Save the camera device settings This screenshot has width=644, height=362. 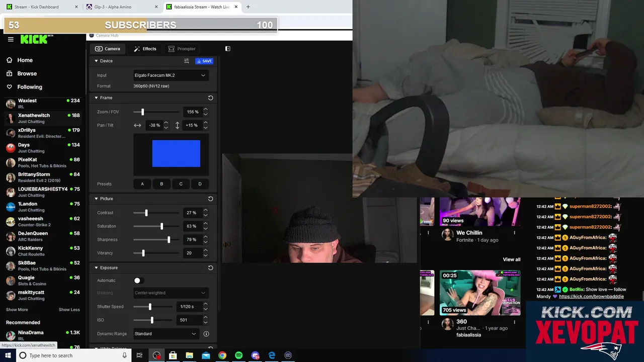204,61
